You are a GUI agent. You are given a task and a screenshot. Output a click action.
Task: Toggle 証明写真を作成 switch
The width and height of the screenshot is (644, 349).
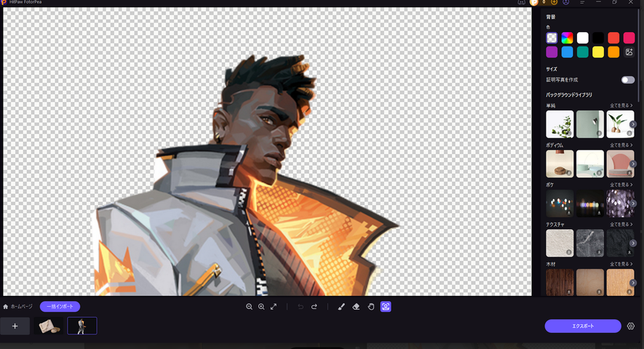628,80
